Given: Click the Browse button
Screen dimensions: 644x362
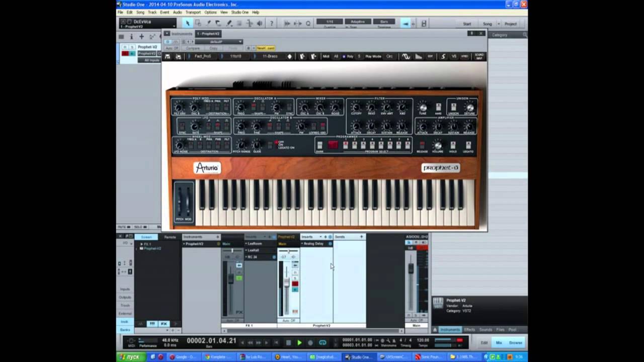Looking at the screenshot, I should click(516, 342).
